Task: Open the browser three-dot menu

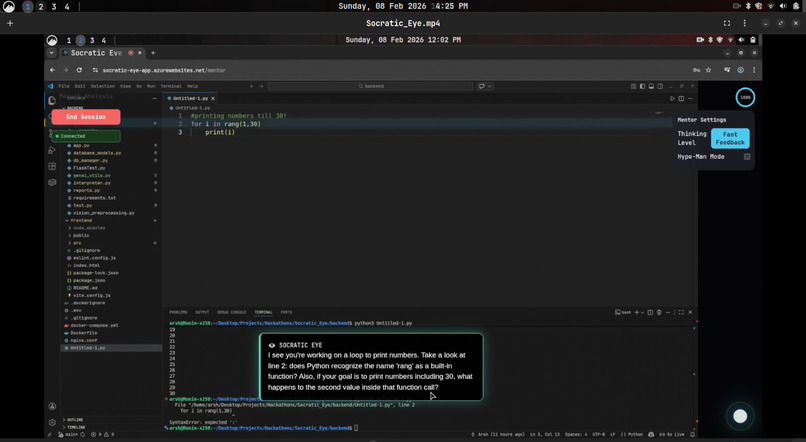Action: tap(754, 70)
